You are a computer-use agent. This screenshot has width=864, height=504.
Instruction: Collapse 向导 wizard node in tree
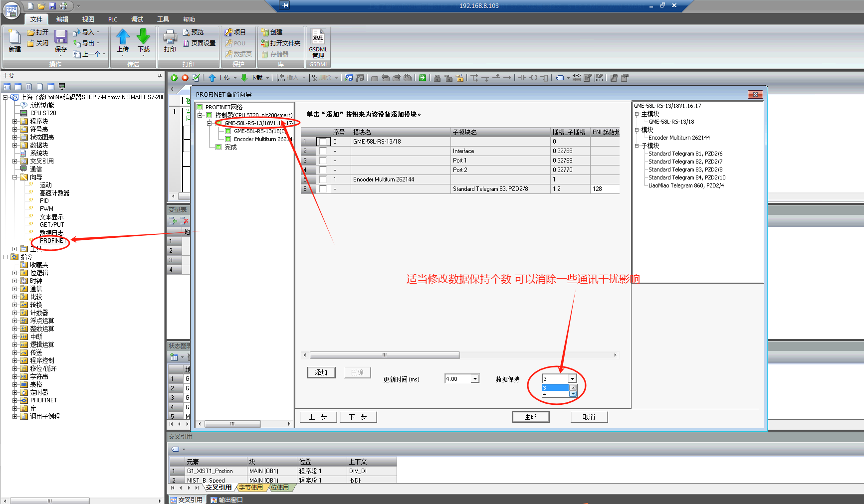point(14,177)
